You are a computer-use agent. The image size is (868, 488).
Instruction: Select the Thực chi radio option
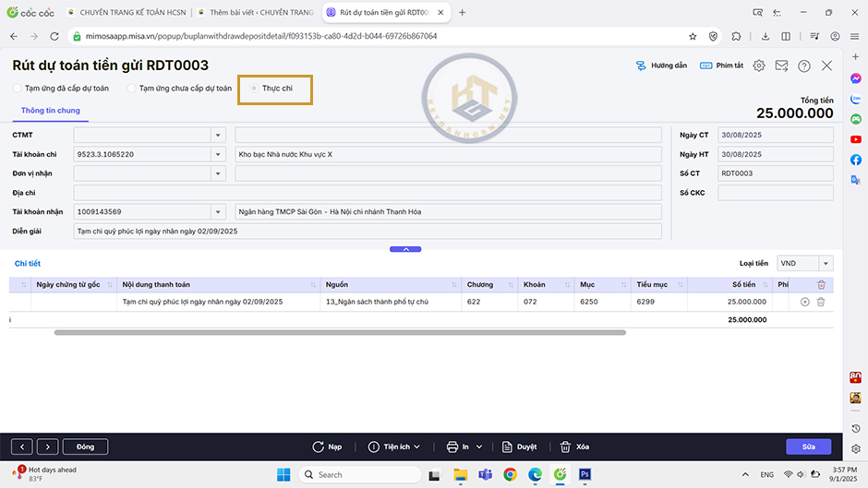(x=255, y=89)
